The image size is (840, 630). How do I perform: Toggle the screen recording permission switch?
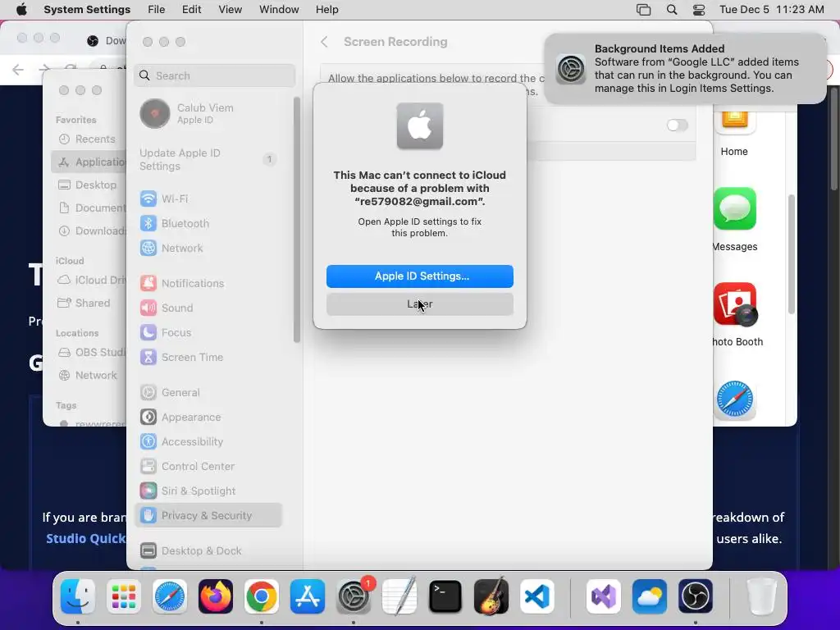coord(677,126)
